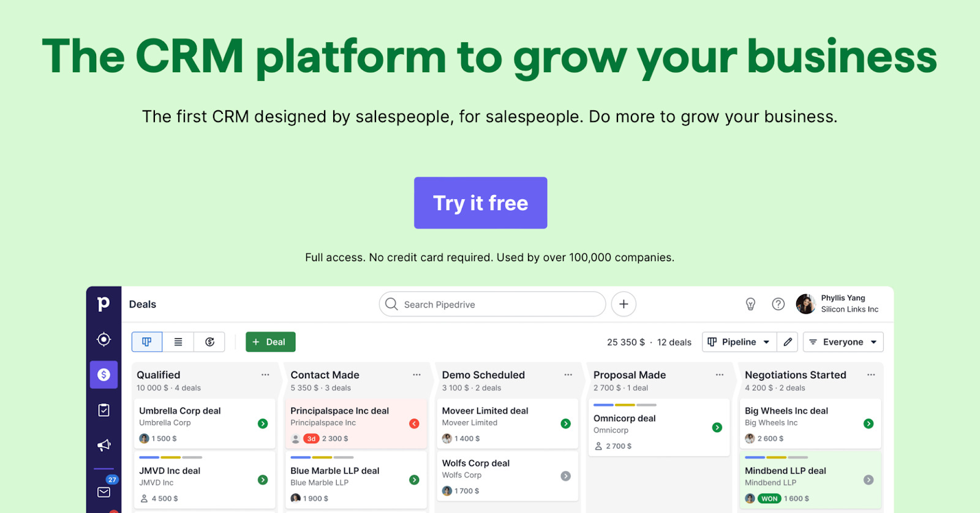Click the green add Deal button

(x=270, y=342)
